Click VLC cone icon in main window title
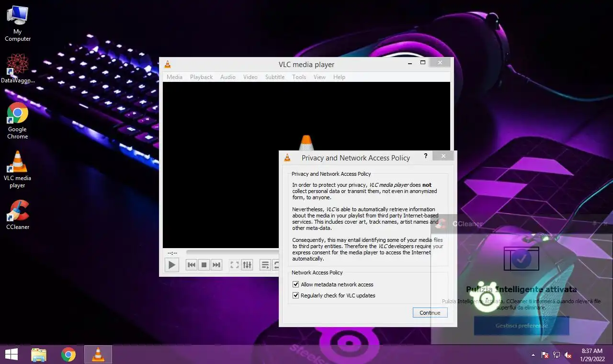Screen dimensions: 613x364 (168, 65)
